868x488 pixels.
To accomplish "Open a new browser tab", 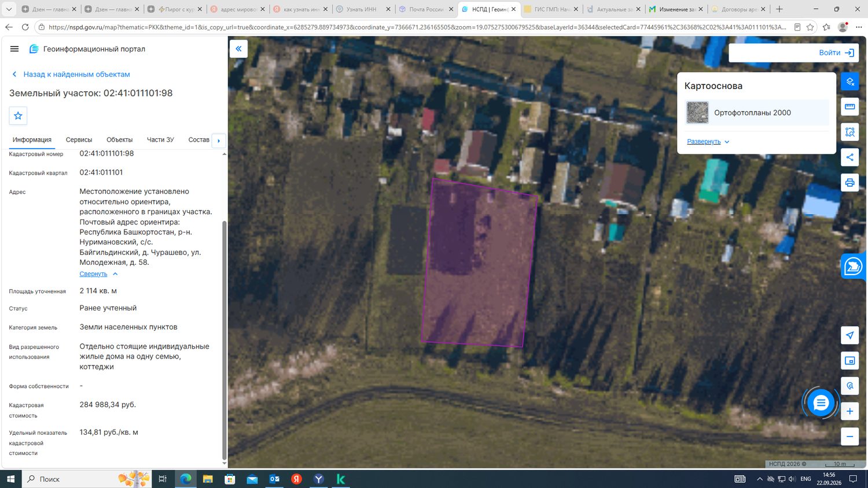I will coord(779,9).
